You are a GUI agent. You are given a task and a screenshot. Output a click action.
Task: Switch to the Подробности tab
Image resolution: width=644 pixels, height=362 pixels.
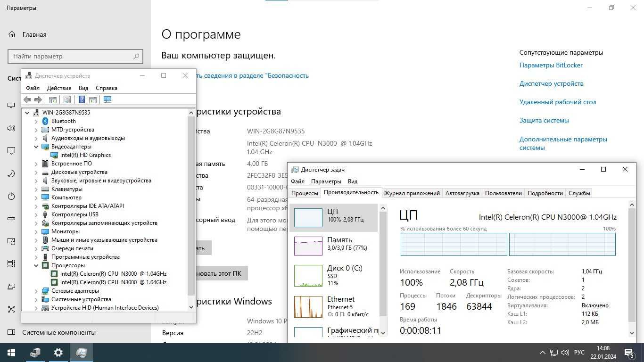[545, 193]
